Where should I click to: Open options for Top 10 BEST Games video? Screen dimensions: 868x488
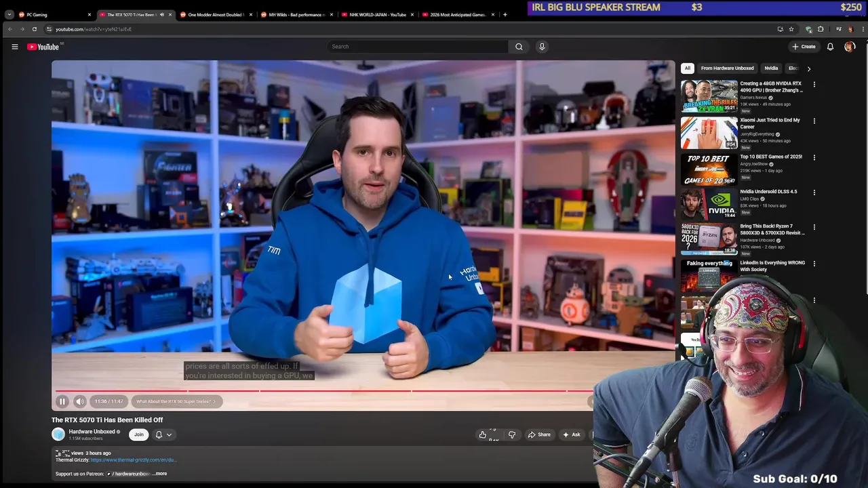(x=814, y=158)
